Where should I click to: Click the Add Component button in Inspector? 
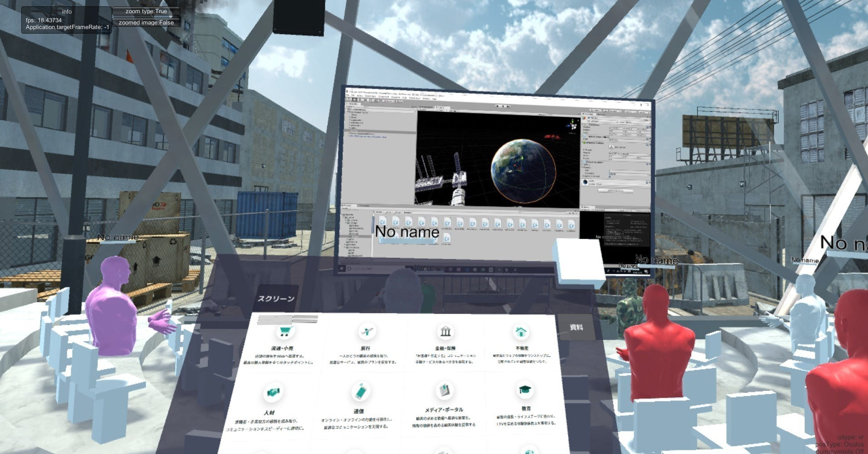615,191
